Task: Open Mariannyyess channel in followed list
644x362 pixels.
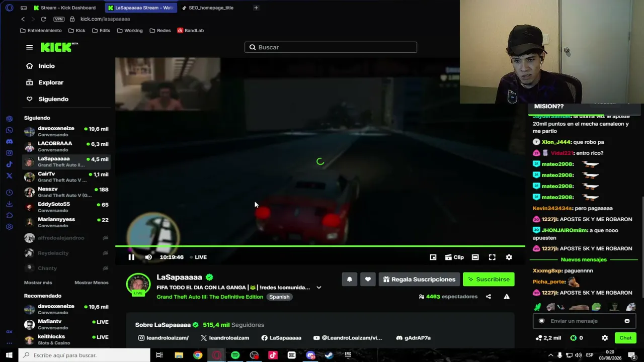Action: click(66, 222)
